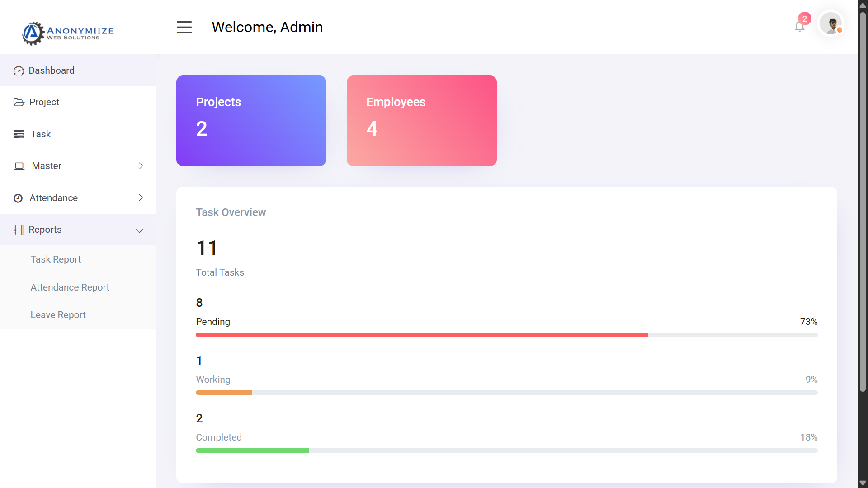
Task: Click the scrollbar up arrow
Action: (x=863, y=5)
